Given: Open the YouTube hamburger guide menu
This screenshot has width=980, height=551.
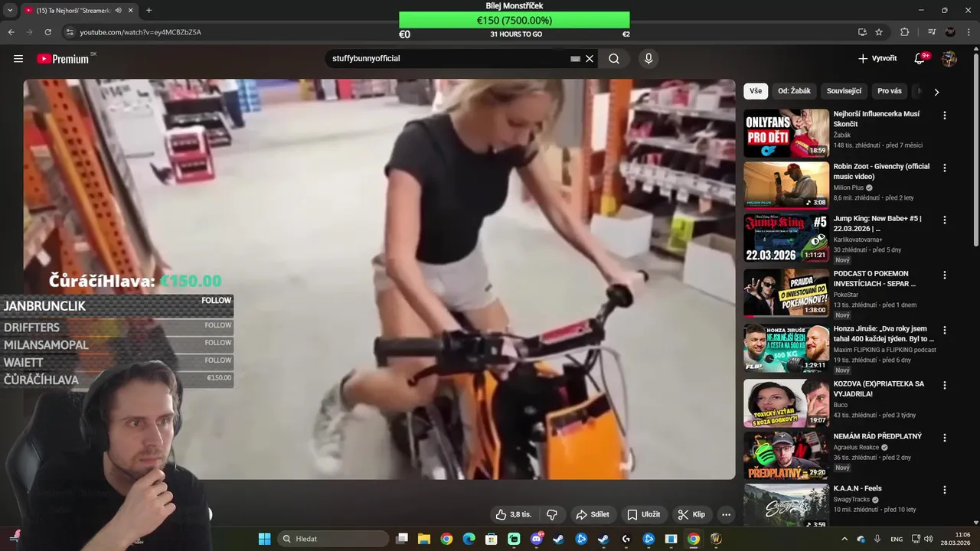Looking at the screenshot, I should (x=18, y=59).
